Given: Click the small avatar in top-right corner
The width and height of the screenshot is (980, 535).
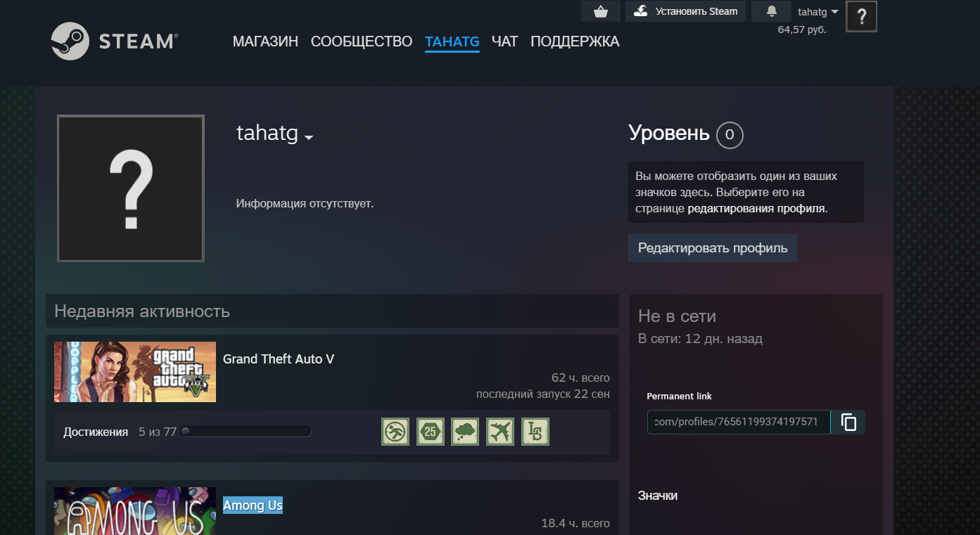Looking at the screenshot, I should [861, 17].
